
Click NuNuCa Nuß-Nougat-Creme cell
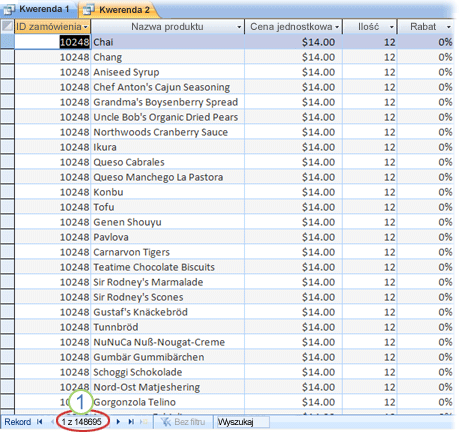[x=168, y=342]
